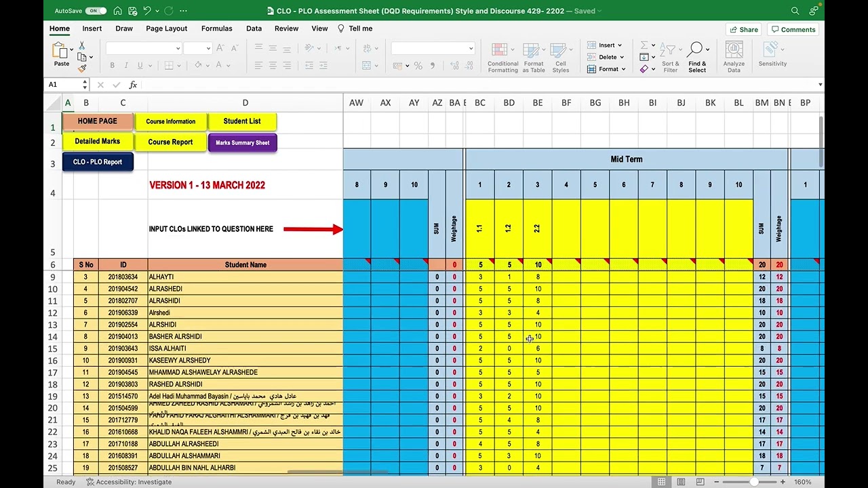Click the Share button
The image size is (868, 488).
(743, 29)
